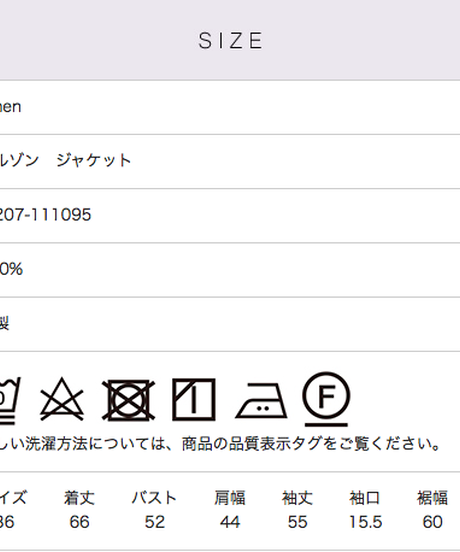Click the composition percentage 0%

coord(11,269)
